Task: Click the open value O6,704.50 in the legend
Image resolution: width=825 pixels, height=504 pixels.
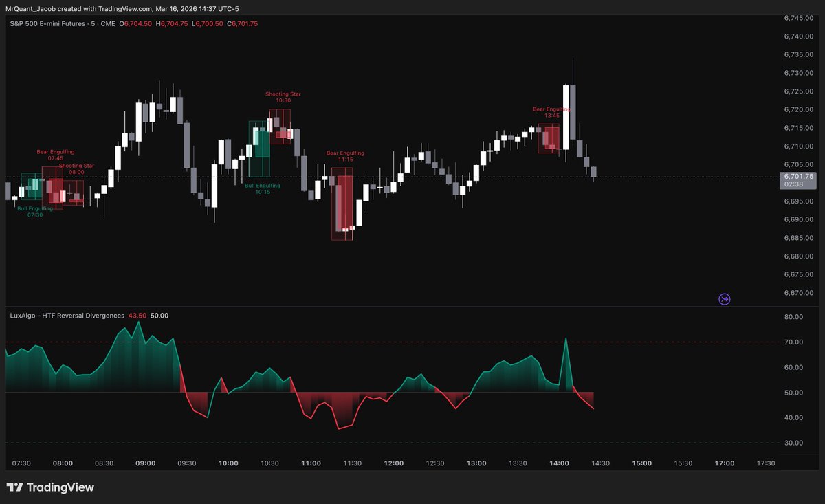Action: 137,23
